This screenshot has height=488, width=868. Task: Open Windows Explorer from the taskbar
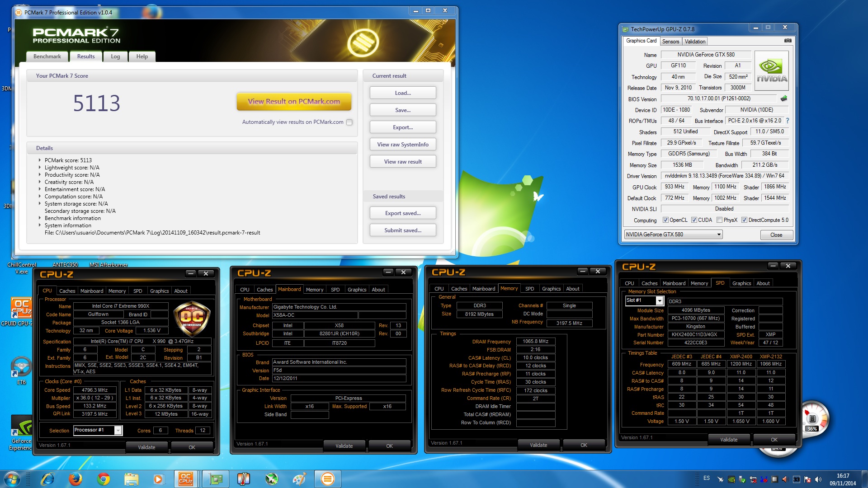[x=131, y=479]
